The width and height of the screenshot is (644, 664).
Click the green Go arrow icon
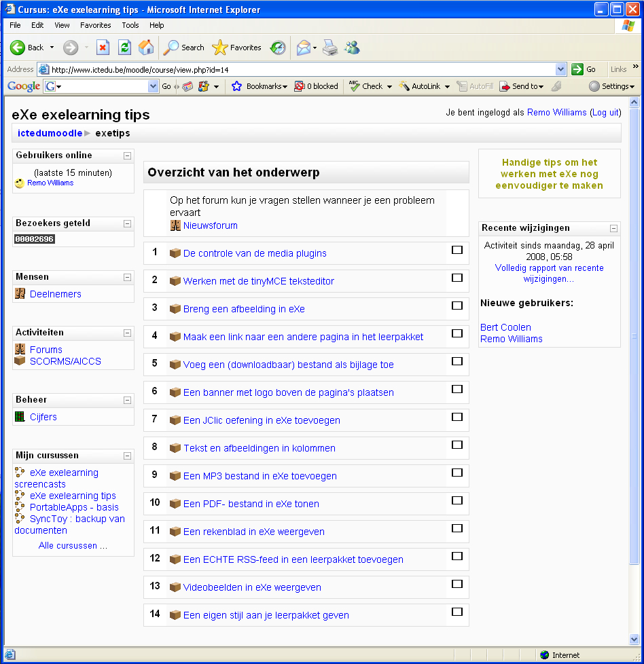[577, 69]
